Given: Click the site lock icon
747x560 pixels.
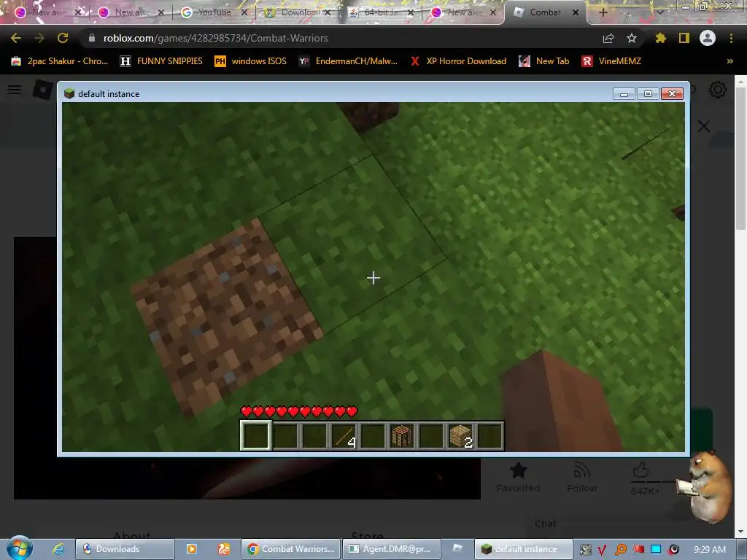Looking at the screenshot, I should [92, 38].
